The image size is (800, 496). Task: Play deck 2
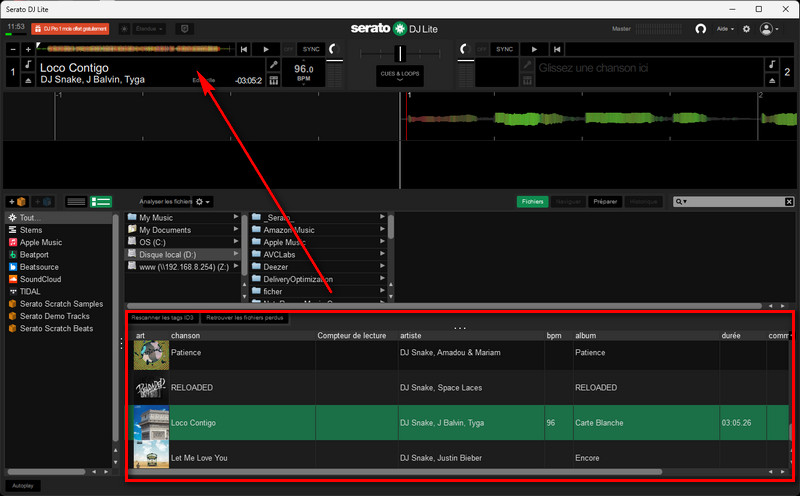tap(534, 49)
